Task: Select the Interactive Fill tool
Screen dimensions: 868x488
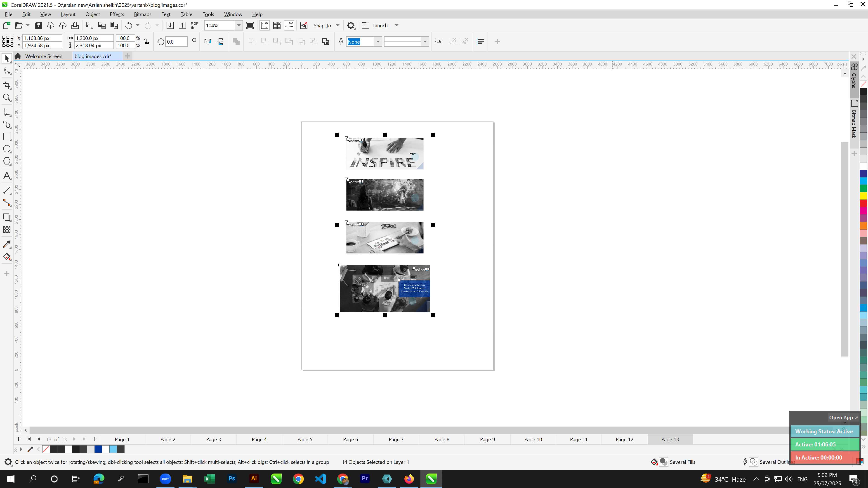Action: pos(7,257)
